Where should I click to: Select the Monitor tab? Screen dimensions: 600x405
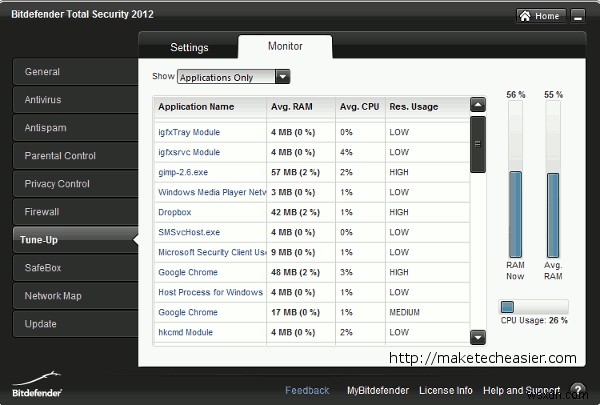285,46
